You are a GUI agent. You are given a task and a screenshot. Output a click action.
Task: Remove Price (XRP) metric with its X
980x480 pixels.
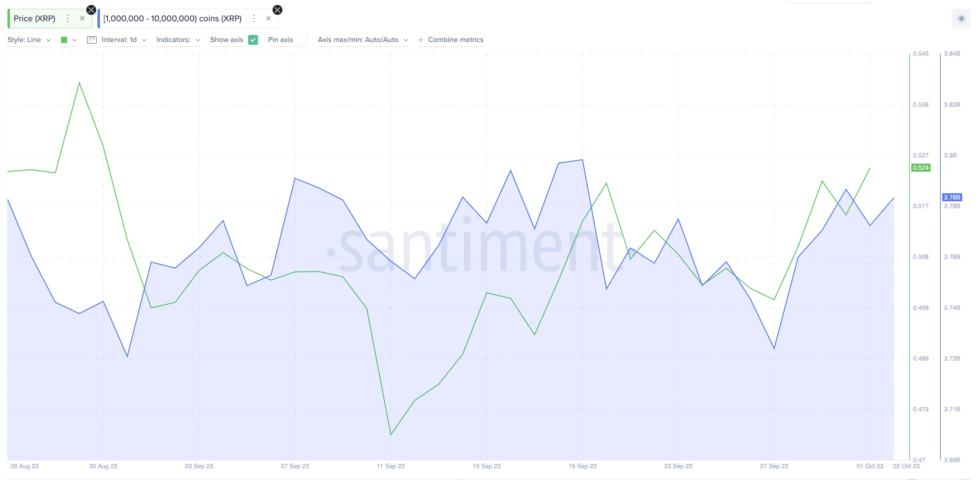tap(82, 19)
